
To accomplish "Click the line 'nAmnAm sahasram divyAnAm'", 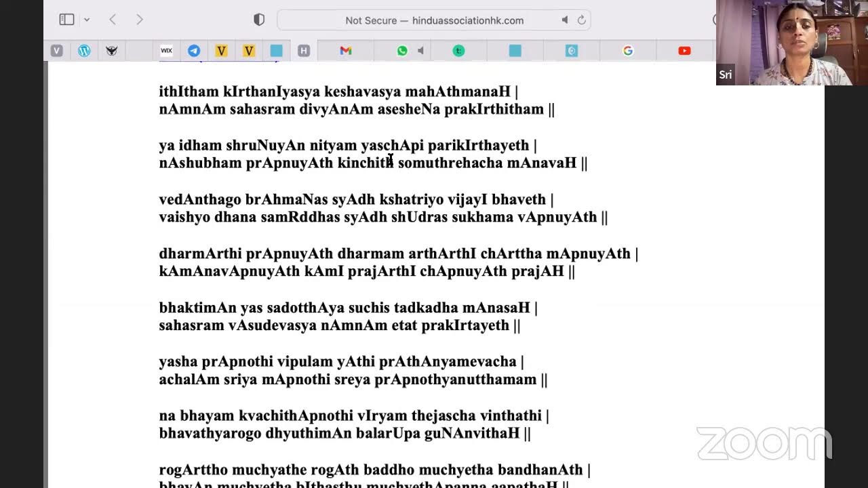I will pyautogui.click(x=357, y=109).
